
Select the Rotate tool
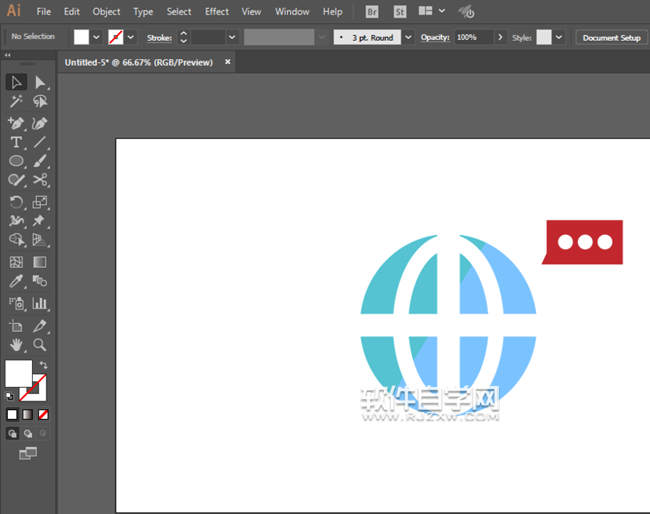click(x=16, y=202)
